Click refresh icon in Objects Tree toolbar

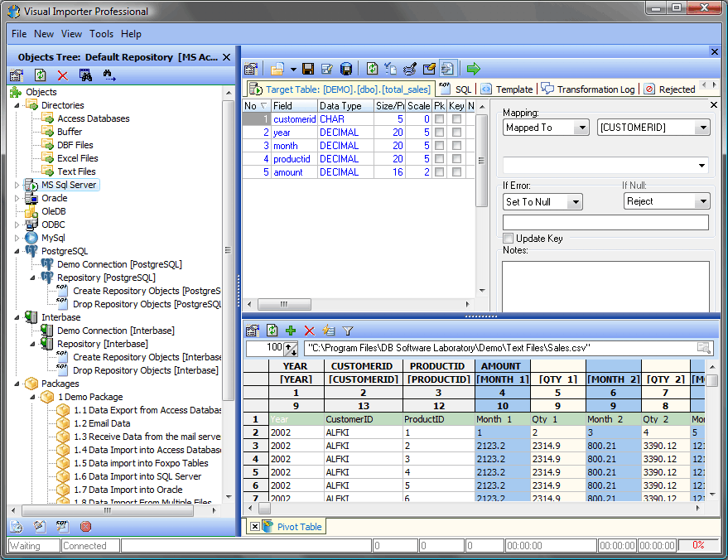39,75
